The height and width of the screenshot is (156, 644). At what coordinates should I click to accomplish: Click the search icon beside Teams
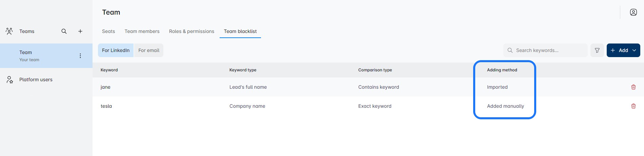pos(64,31)
